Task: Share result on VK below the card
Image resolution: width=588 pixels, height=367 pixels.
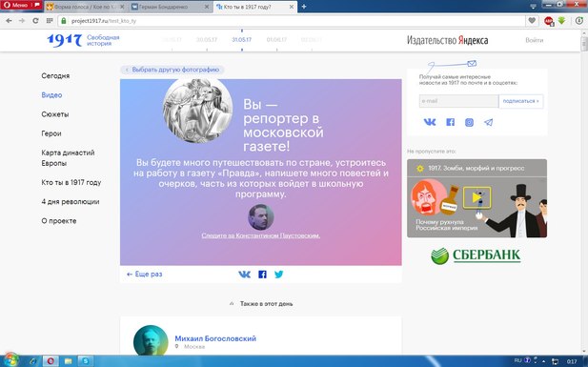Action: [x=245, y=275]
